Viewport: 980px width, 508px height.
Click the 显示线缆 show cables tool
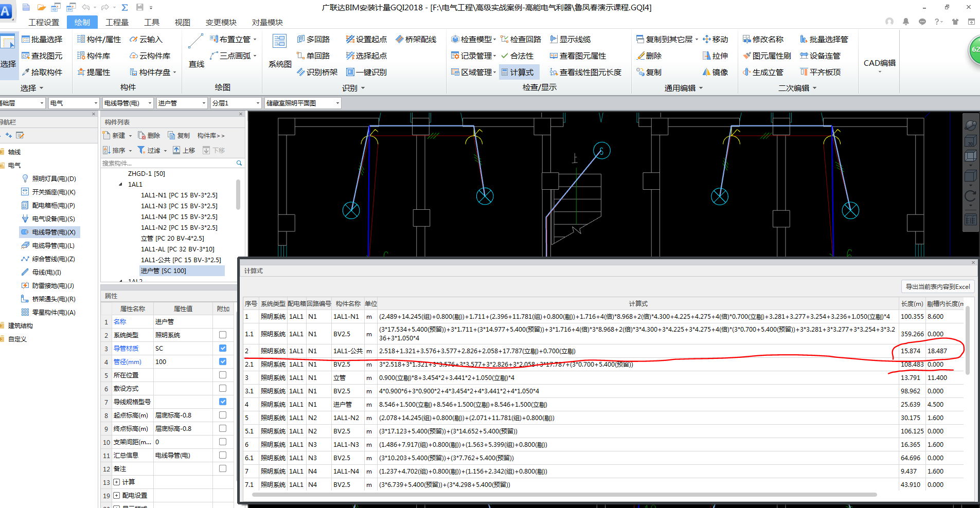(x=570, y=39)
